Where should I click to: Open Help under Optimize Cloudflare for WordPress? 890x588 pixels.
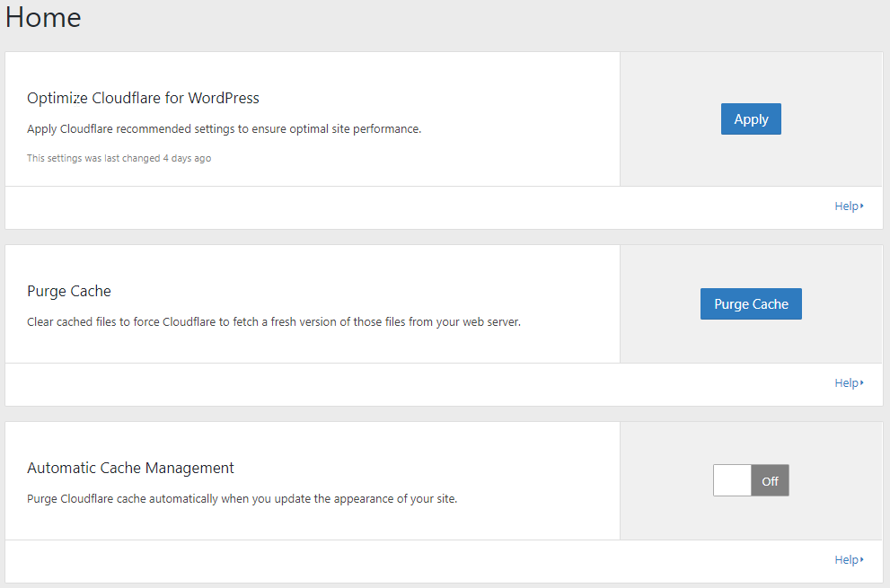tap(849, 206)
